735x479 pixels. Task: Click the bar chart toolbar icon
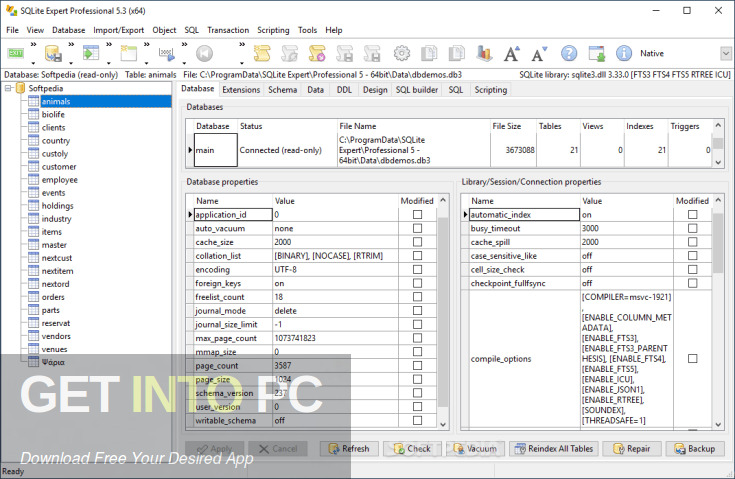(484, 53)
